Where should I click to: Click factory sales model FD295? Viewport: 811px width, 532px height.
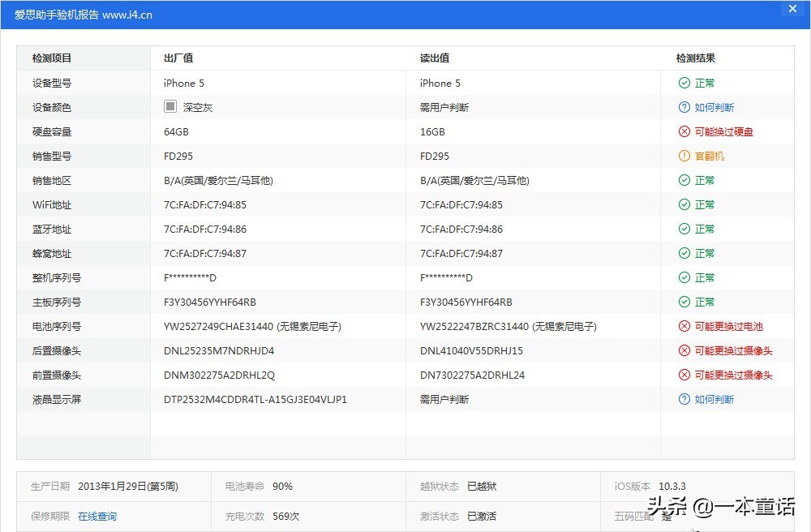pyautogui.click(x=178, y=157)
